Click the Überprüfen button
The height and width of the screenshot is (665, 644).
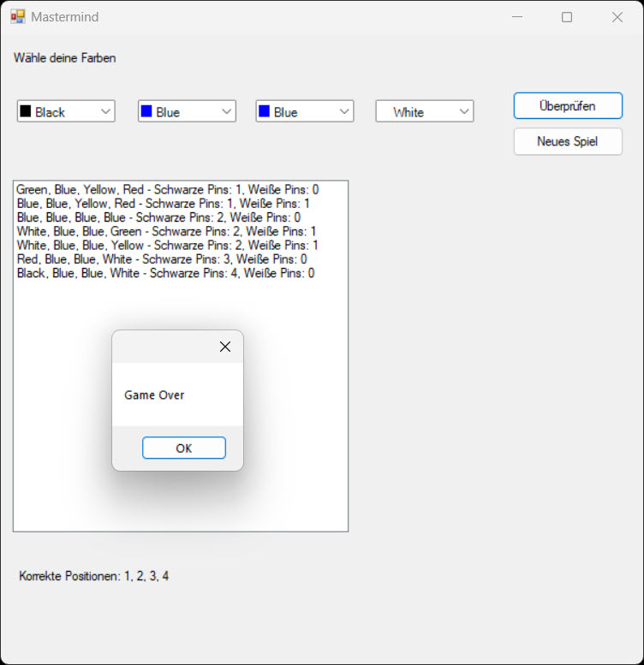pos(567,106)
